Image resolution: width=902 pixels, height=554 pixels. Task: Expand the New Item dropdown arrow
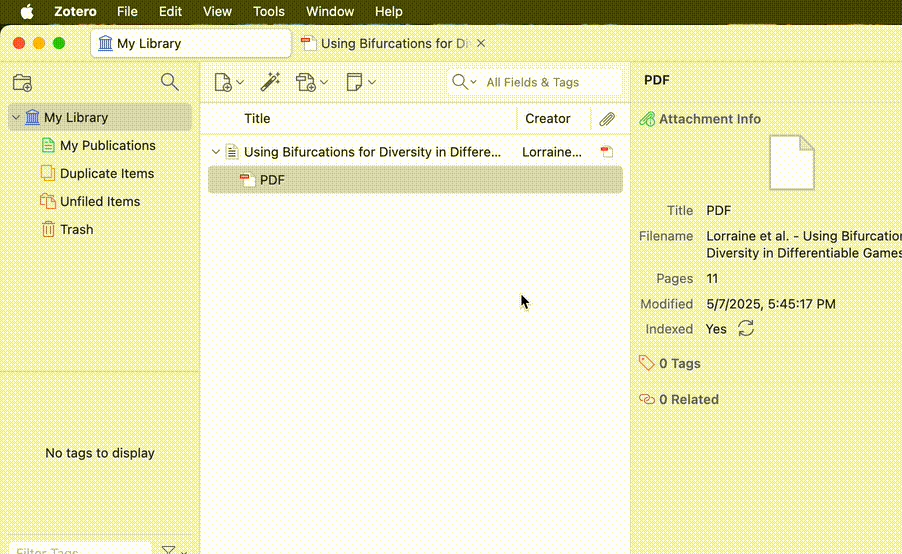pos(240,82)
